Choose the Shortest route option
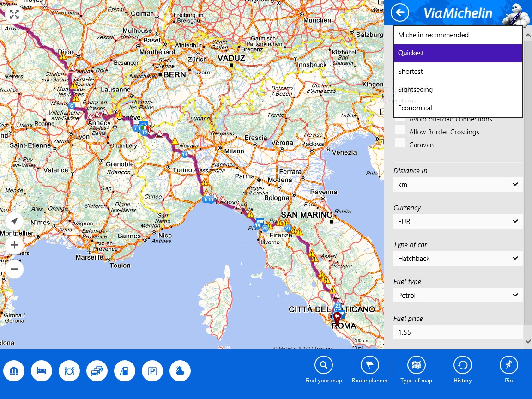The height and width of the screenshot is (399, 532). tap(458, 72)
